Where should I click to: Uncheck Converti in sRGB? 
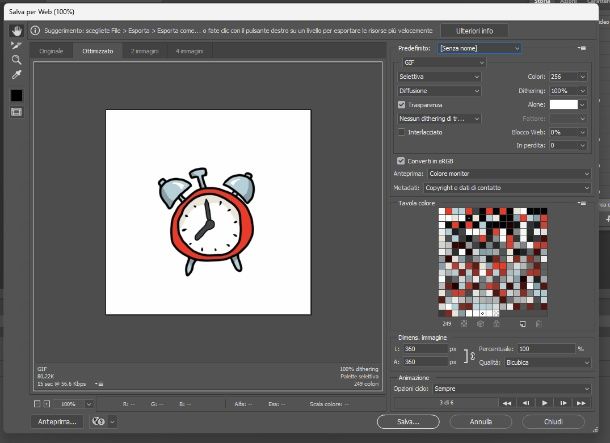coord(401,161)
